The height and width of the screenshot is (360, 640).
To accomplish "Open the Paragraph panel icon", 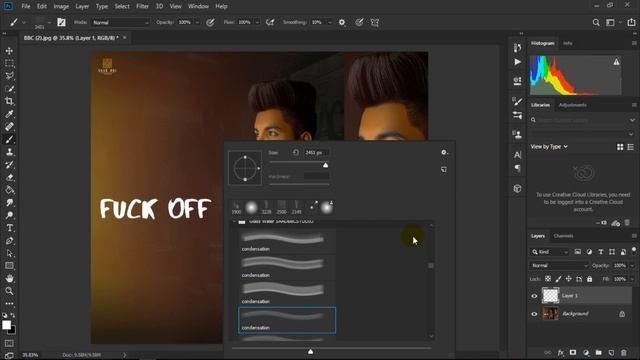I will pyautogui.click(x=517, y=168).
